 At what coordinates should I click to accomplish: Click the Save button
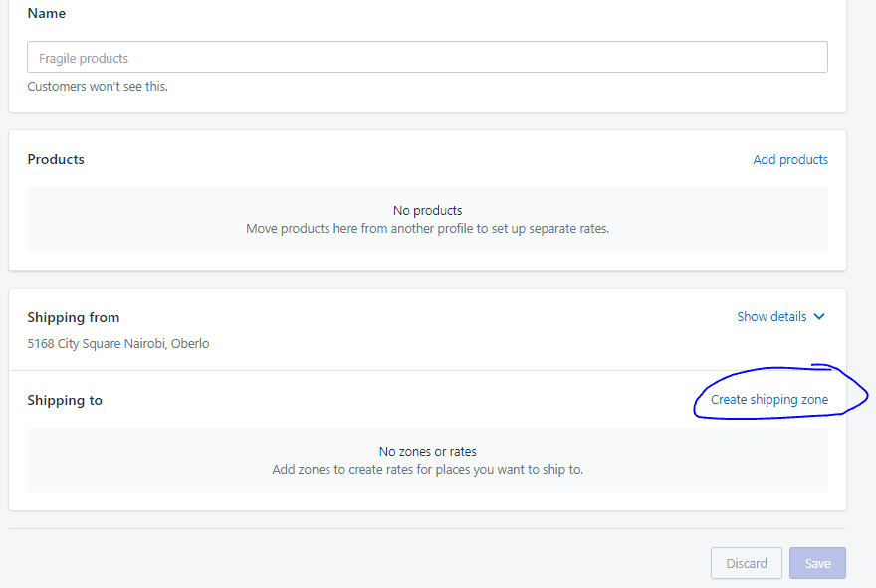click(x=817, y=563)
